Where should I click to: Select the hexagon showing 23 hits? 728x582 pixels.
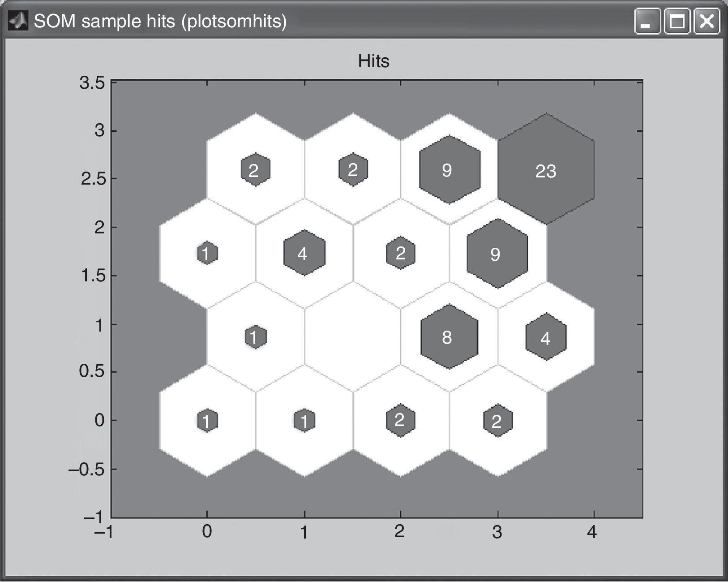tap(546, 171)
